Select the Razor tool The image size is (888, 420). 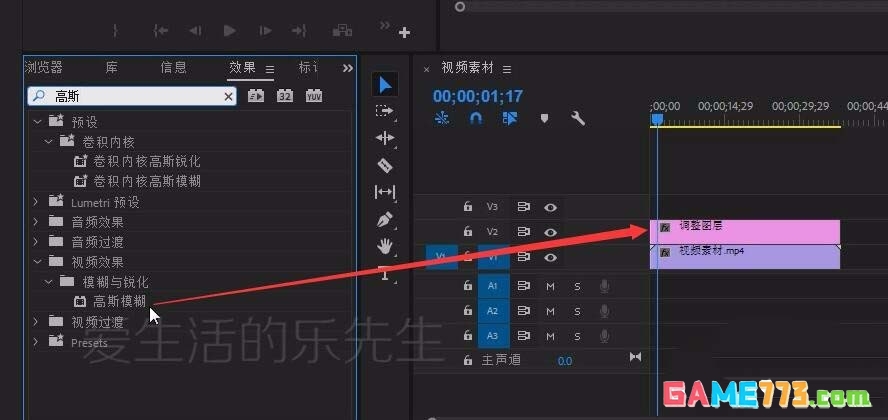[x=385, y=165]
